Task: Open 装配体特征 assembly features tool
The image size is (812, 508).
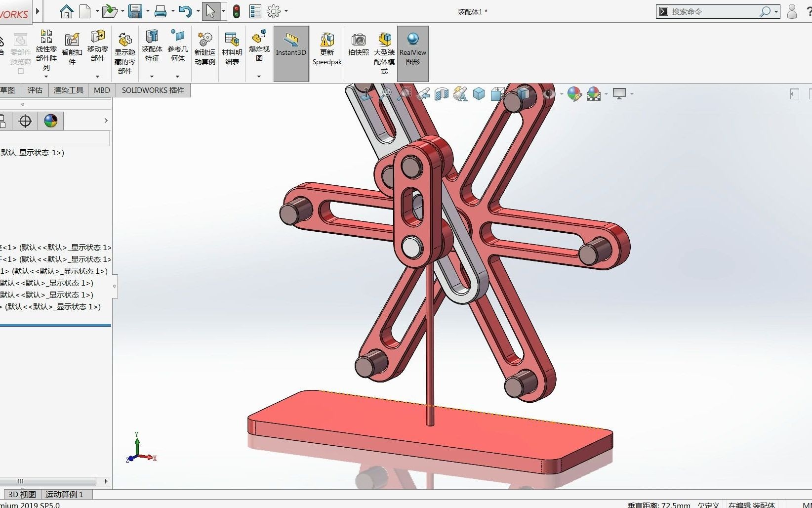Action: pos(152,46)
